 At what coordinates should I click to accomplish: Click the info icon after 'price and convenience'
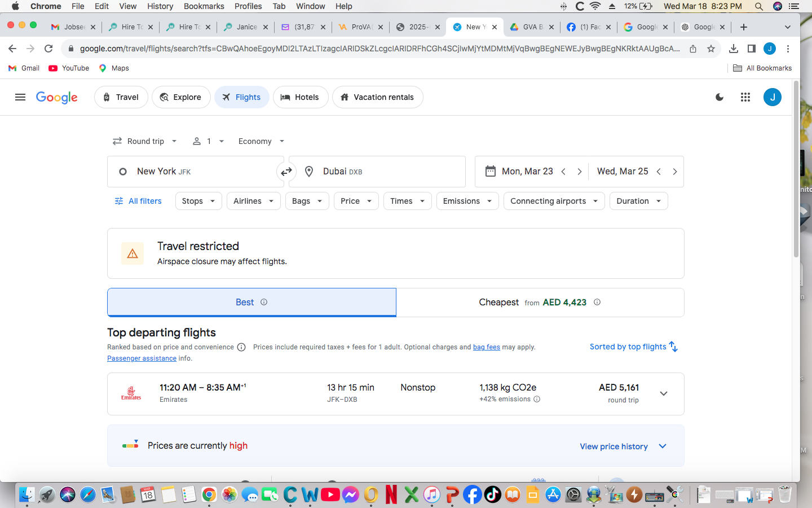click(241, 347)
